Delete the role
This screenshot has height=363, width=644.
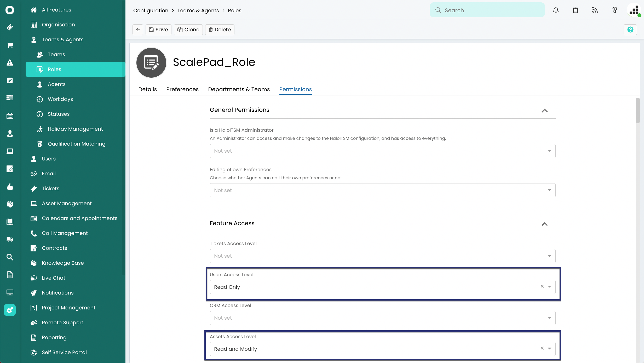[220, 30]
